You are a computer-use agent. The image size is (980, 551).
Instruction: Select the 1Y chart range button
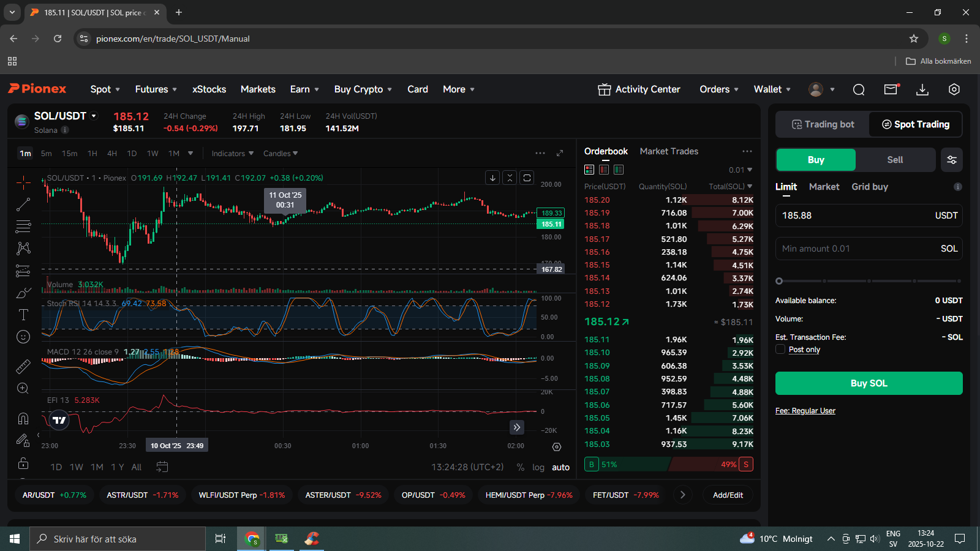pos(118,467)
